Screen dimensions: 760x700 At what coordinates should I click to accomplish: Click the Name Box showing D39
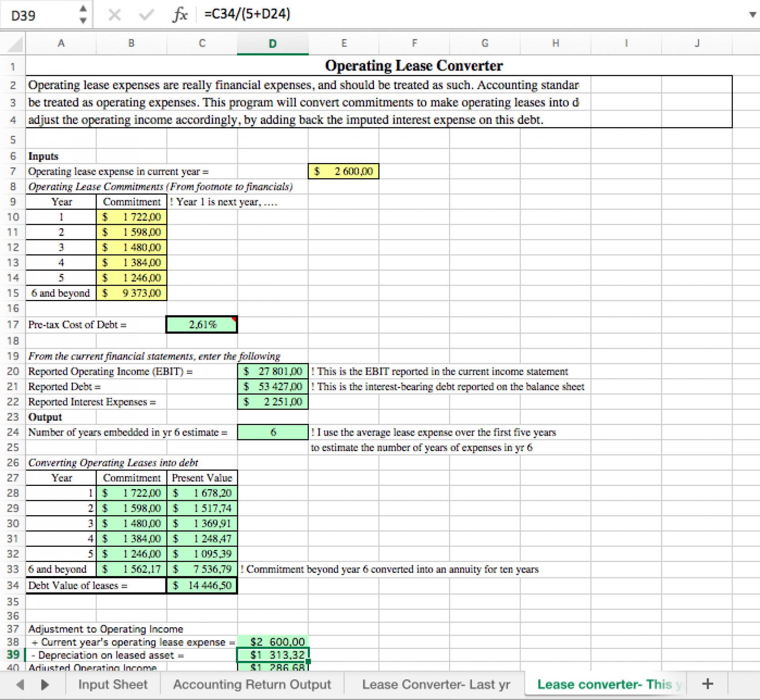click(40, 15)
